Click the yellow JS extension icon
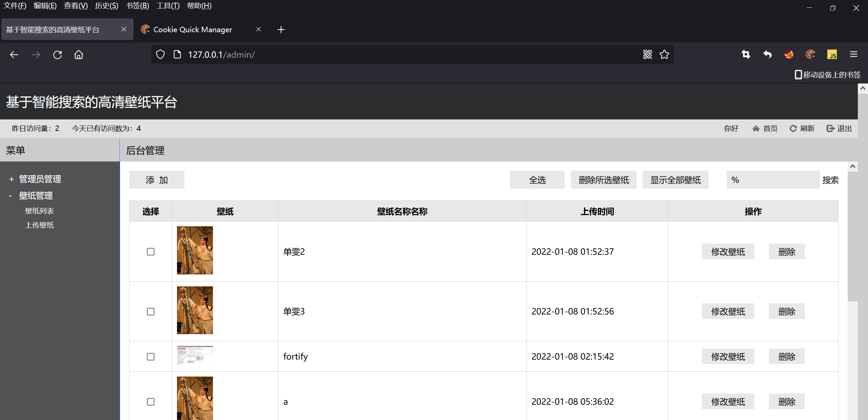Screen dimensions: 868x420 832,54
